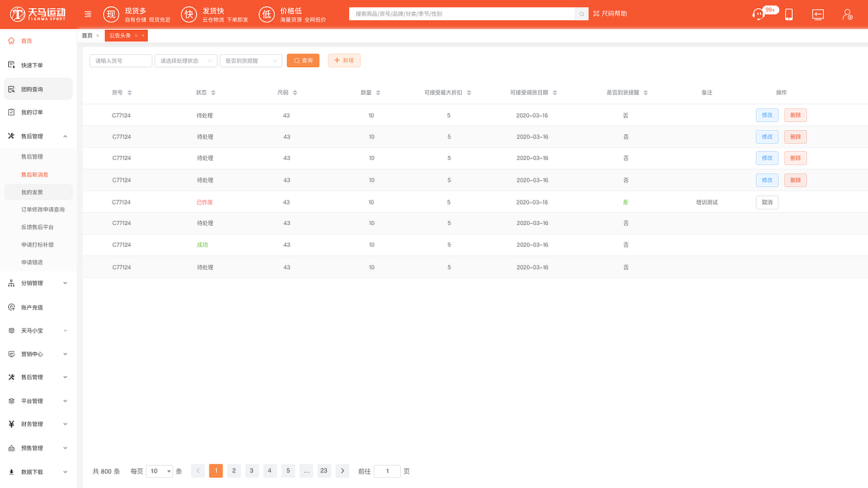This screenshot has width=868, height=488.
Task: Change page size with the 每页 10 selector
Action: (x=159, y=470)
